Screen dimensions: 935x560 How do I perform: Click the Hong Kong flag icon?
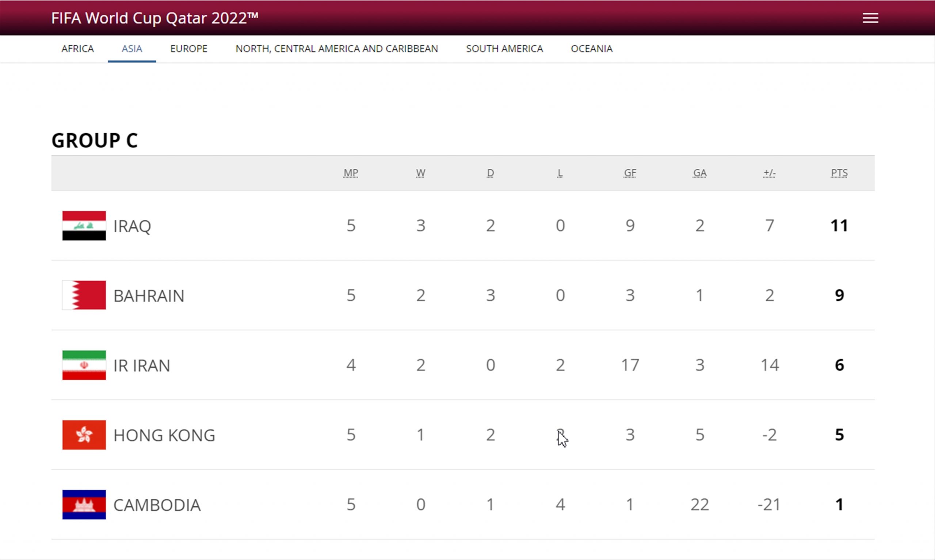tap(84, 435)
